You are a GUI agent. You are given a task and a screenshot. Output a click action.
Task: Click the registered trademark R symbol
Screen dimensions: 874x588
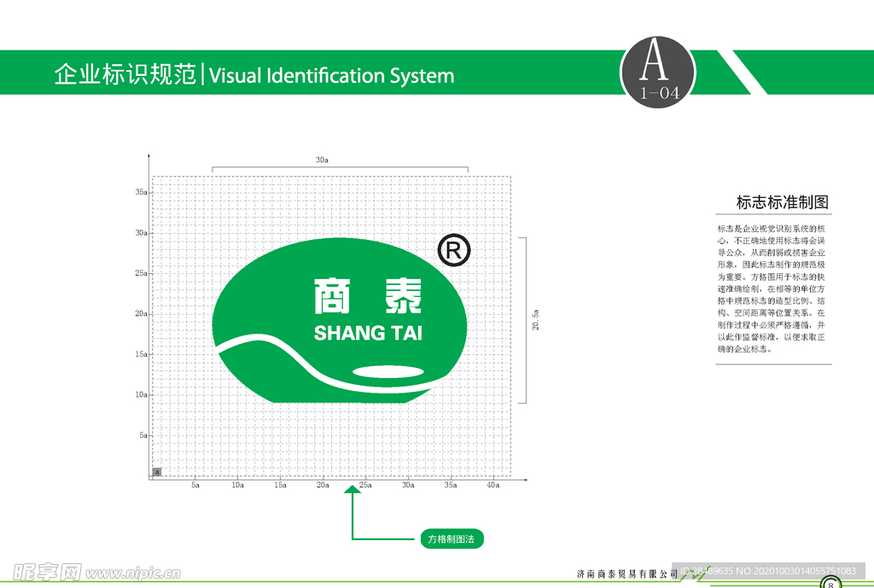[454, 250]
